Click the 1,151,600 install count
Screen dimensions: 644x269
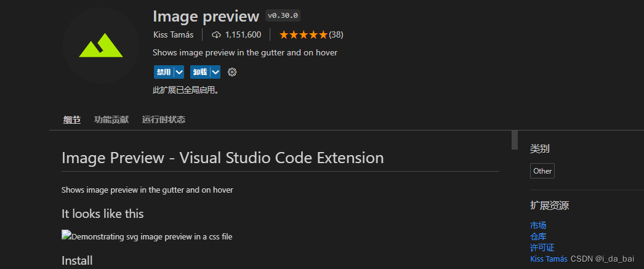[x=243, y=35]
